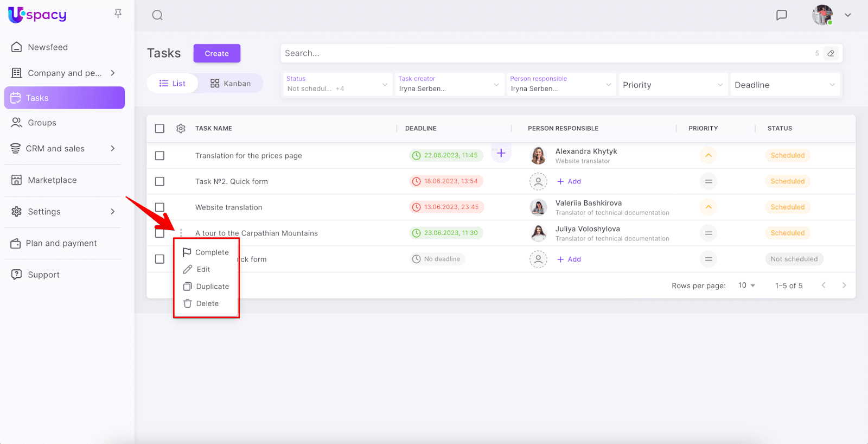Image resolution: width=868 pixels, height=444 pixels.
Task: Pin the sidebar with the pin icon
Action: tap(118, 14)
